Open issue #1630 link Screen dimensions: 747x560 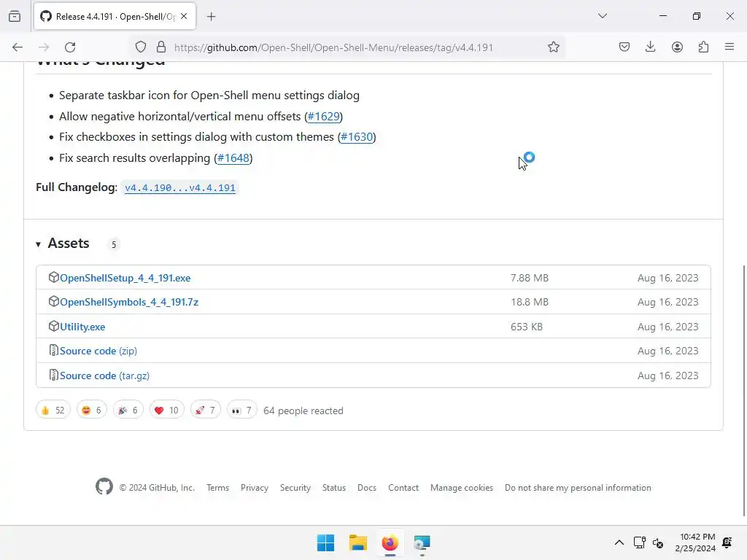click(357, 137)
